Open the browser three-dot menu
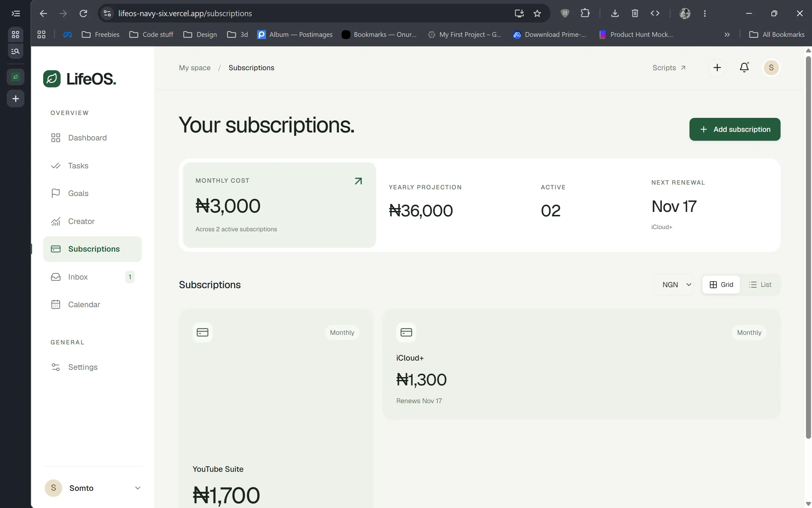This screenshot has width=812, height=508. (705, 13)
